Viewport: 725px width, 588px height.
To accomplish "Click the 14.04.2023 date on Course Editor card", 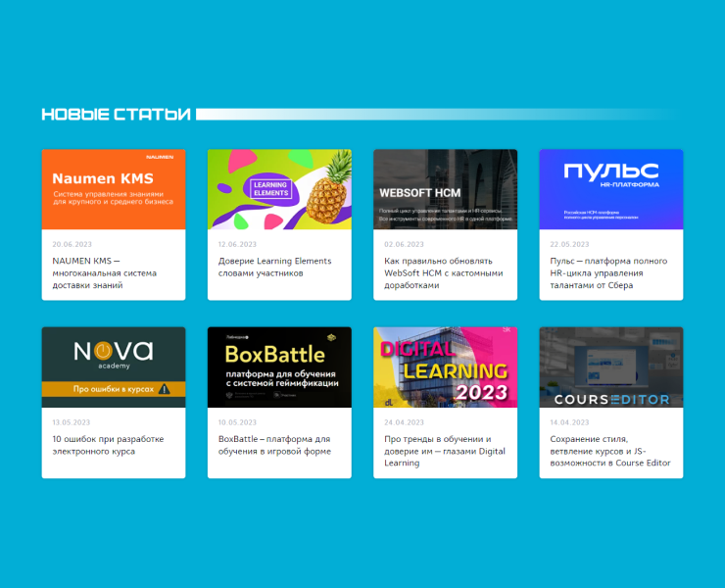I will (x=569, y=422).
